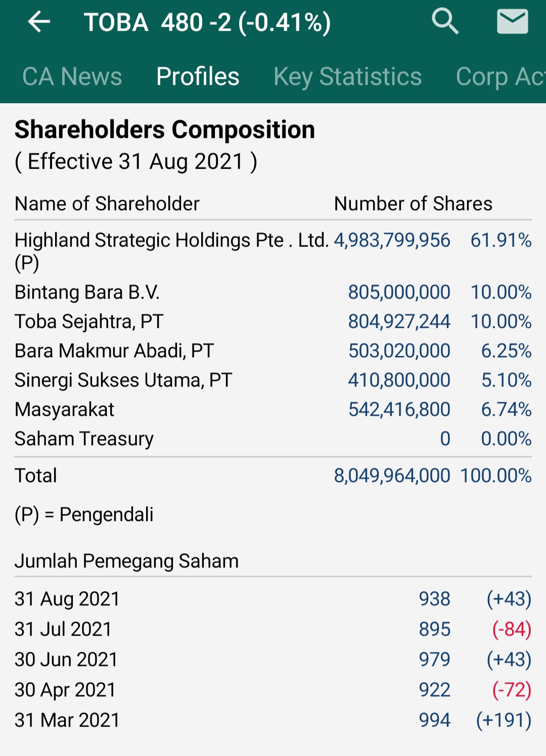The width and height of the screenshot is (546, 756).
Task: Open the search magnifier icon
Action: coord(445,22)
